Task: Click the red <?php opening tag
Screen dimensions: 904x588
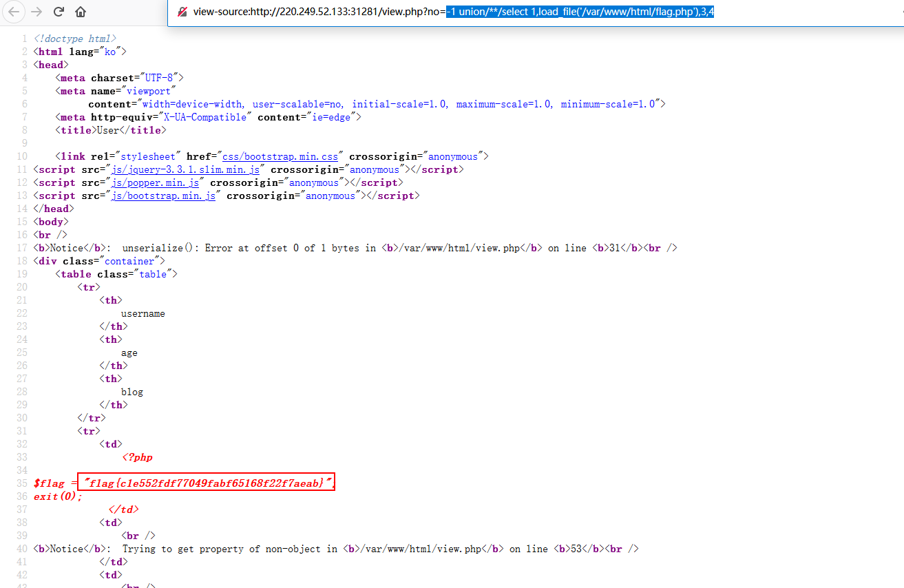Action: tap(137, 457)
